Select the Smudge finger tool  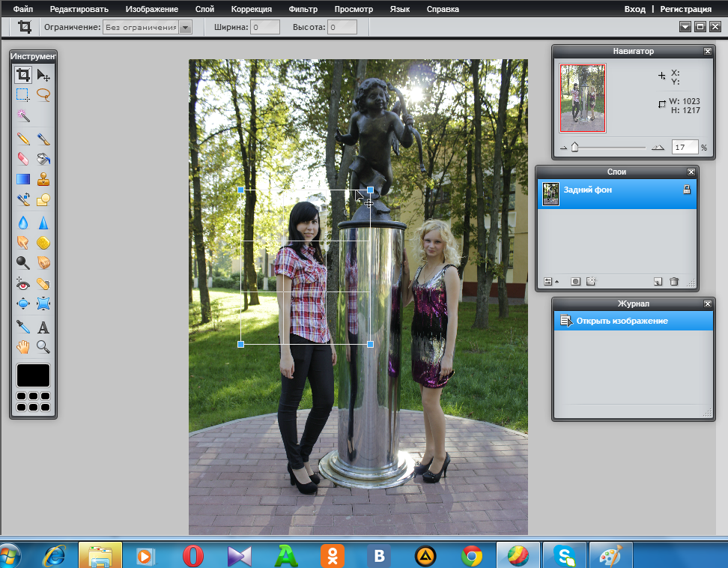[22, 243]
